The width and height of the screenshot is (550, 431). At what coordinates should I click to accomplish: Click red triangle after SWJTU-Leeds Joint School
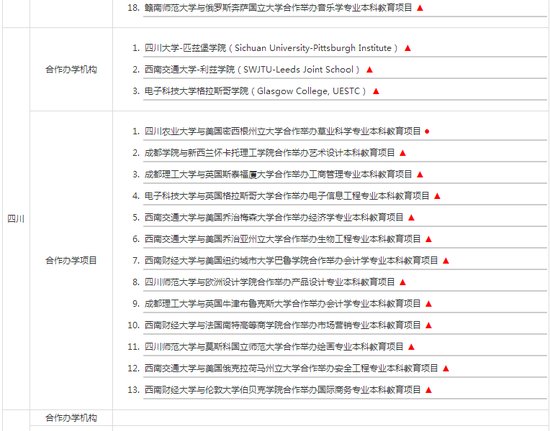pyautogui.click(x=369, y=70)
